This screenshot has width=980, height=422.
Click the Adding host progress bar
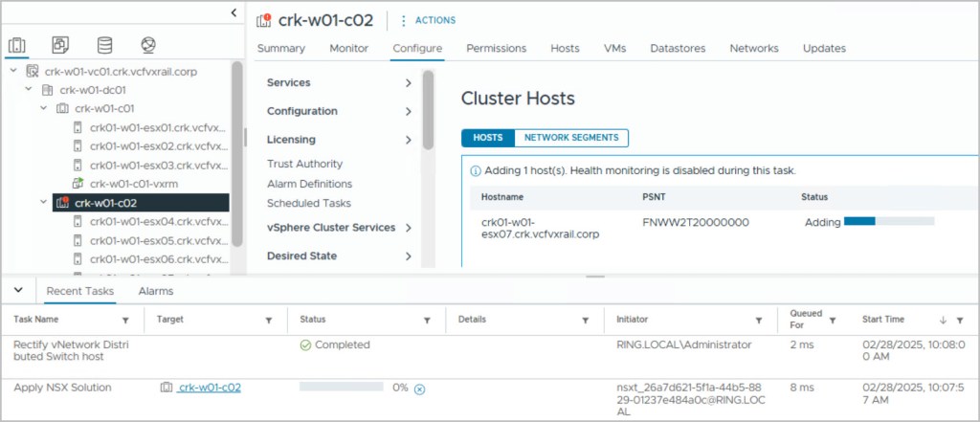tap(888, 222)
